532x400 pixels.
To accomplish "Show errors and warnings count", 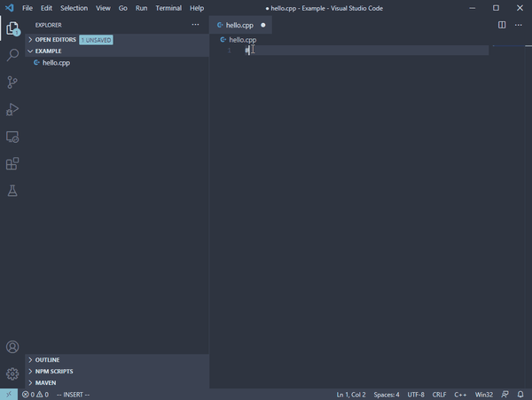I will 35,395.
